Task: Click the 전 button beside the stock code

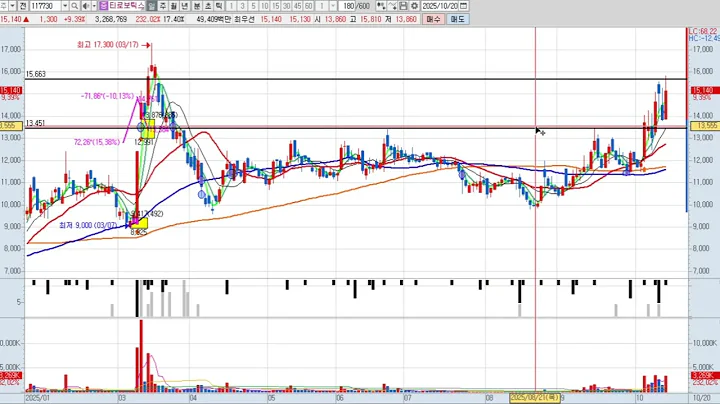Action: pos(23,6)
